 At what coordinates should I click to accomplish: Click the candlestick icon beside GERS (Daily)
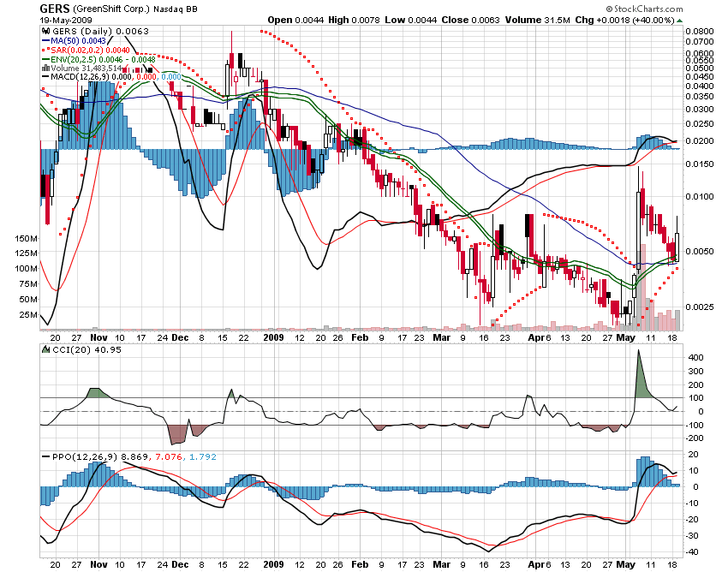45,31
